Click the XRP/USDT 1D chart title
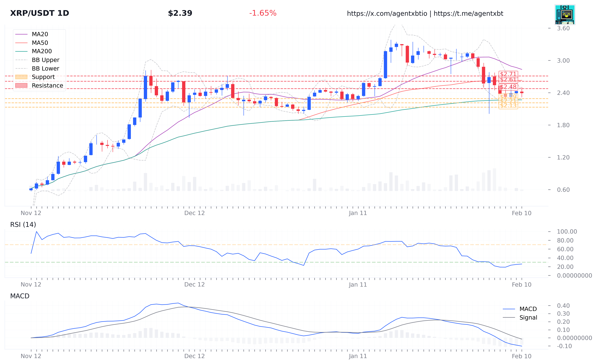597x364 pixels. [x=40, y=13]
